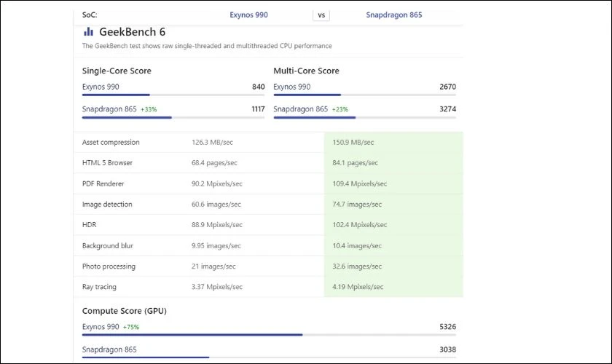Click the 102.4 Mpixels/sec value
This screenshot has height=364, width=612.
click(360, 225)
